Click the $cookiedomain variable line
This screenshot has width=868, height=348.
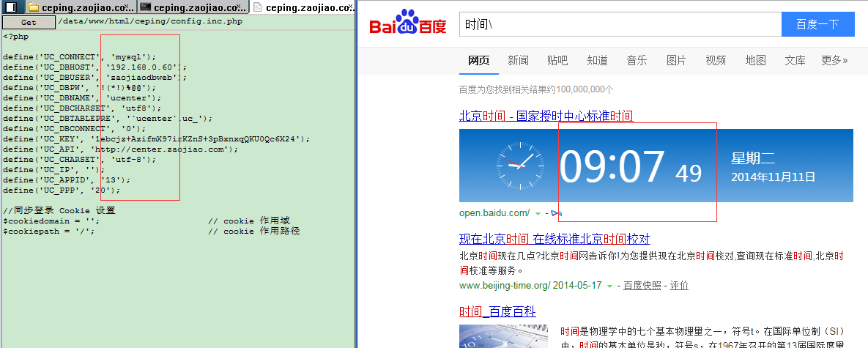click(51, 221)
